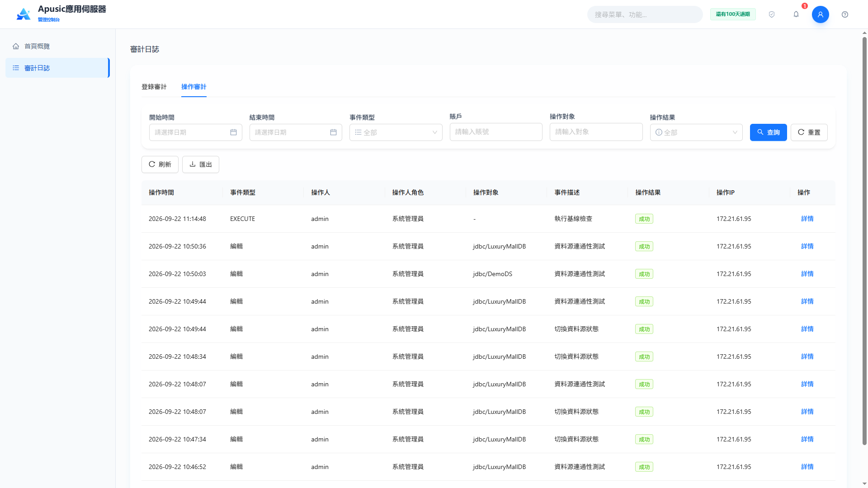The height and width of the screenshot is (488, 868).
Task: Expand the 事件類型 dropdown
Action: click(x=396, y=132)
